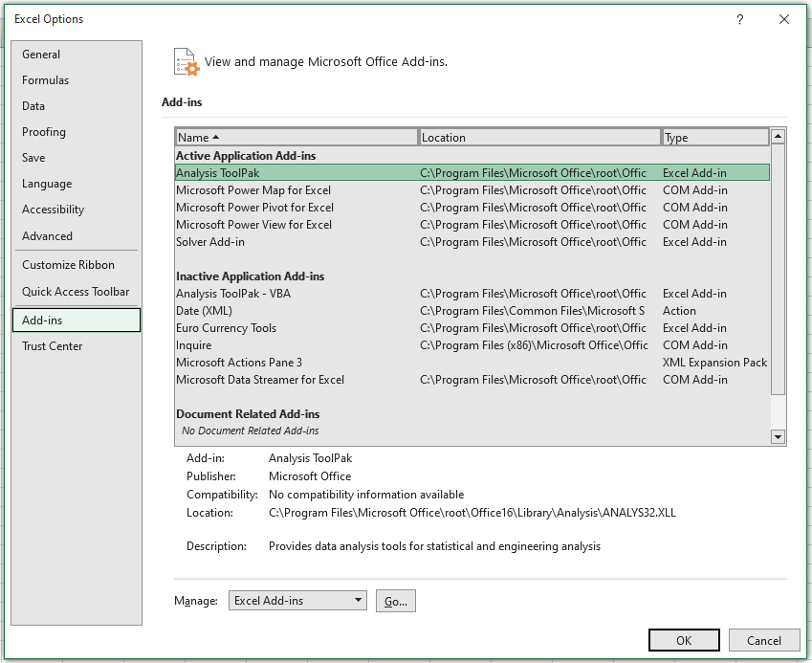This screenshot has height=663, width=812.
Task: Click the ANALYS32.XLL location path text
Action: click(472, 513)
